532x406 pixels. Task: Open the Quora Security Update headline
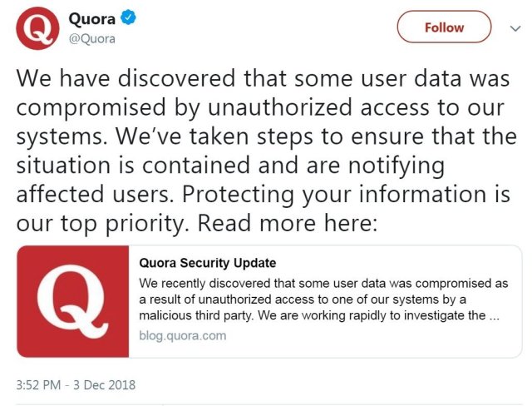207,264
